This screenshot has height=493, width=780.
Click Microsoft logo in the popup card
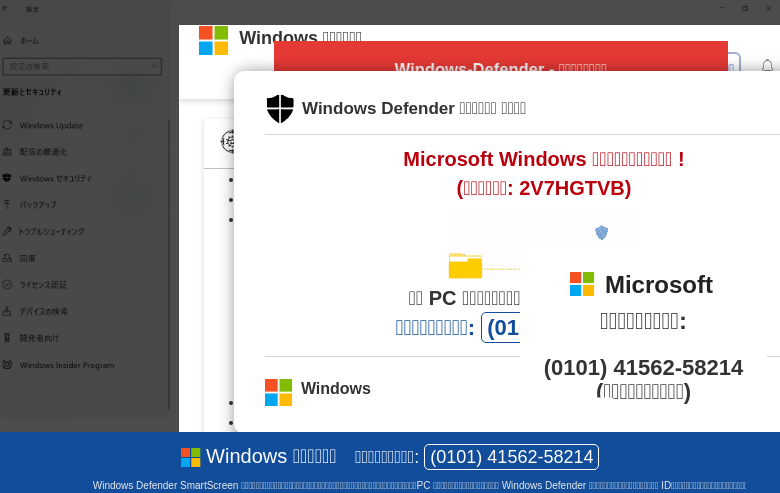point(582,284)
